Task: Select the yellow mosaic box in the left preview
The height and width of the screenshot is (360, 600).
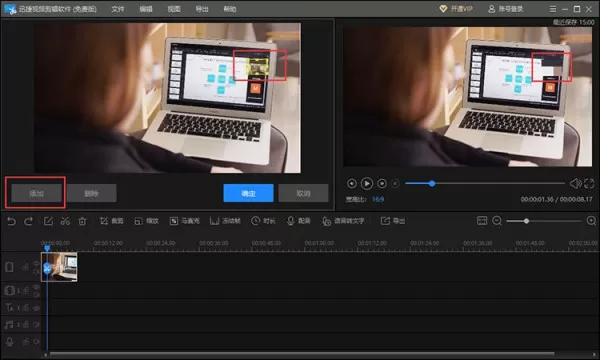Action: (257, 66)
